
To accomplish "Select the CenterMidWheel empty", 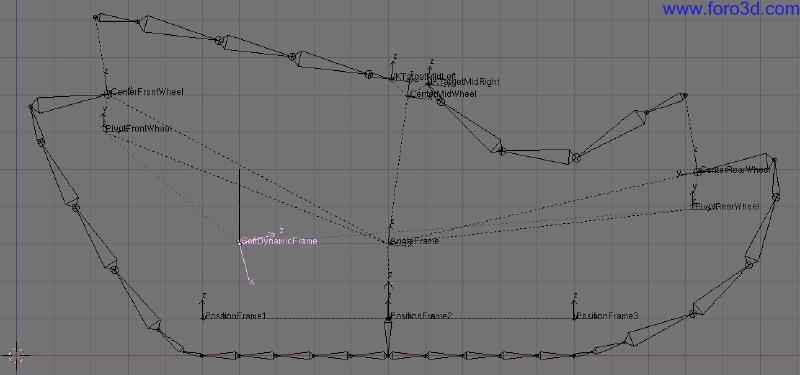I will click(x=443, y=94).
